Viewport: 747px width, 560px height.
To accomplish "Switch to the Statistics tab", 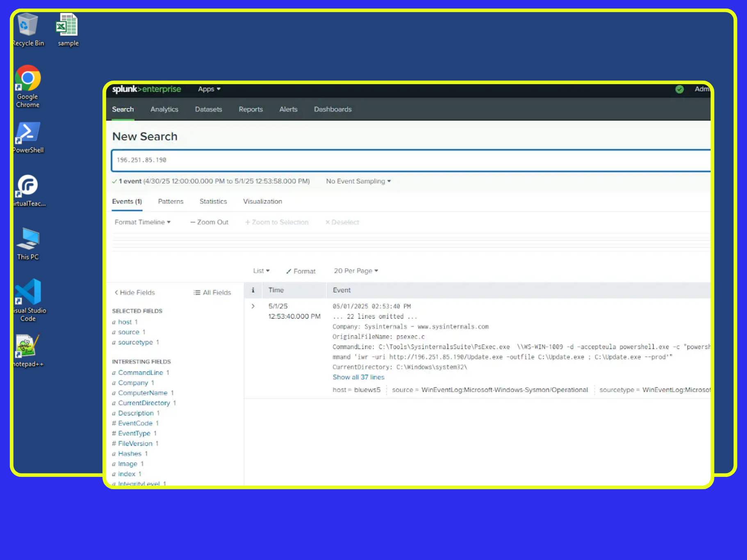I will coord(213,201).
